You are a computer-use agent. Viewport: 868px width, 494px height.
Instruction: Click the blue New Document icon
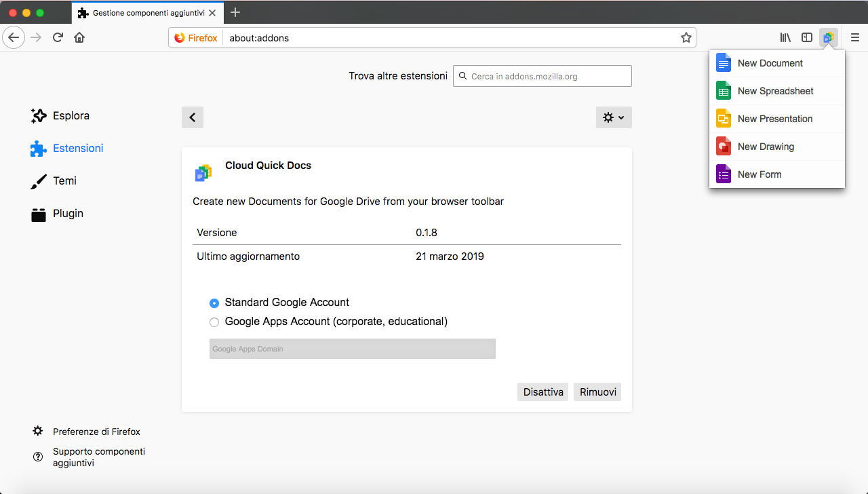[724, 63]
